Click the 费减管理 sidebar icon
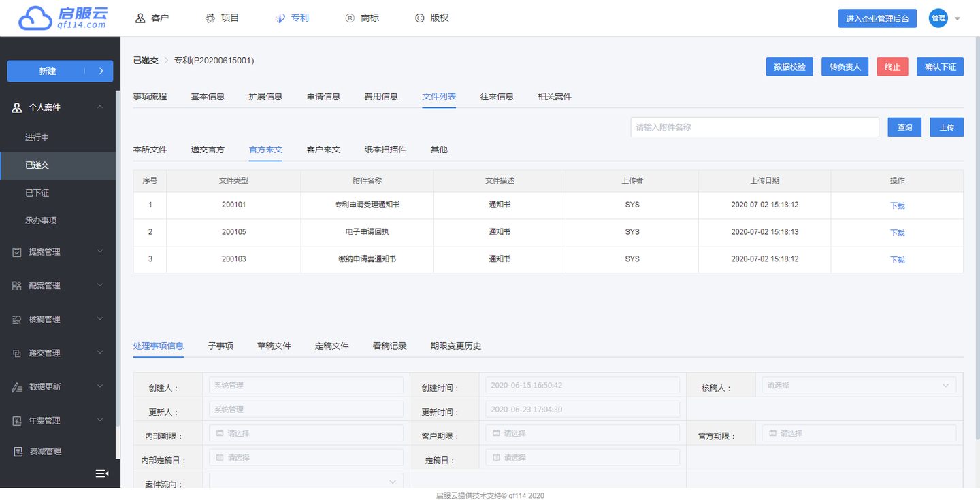The image size is (980, 500). pos(17,451)
